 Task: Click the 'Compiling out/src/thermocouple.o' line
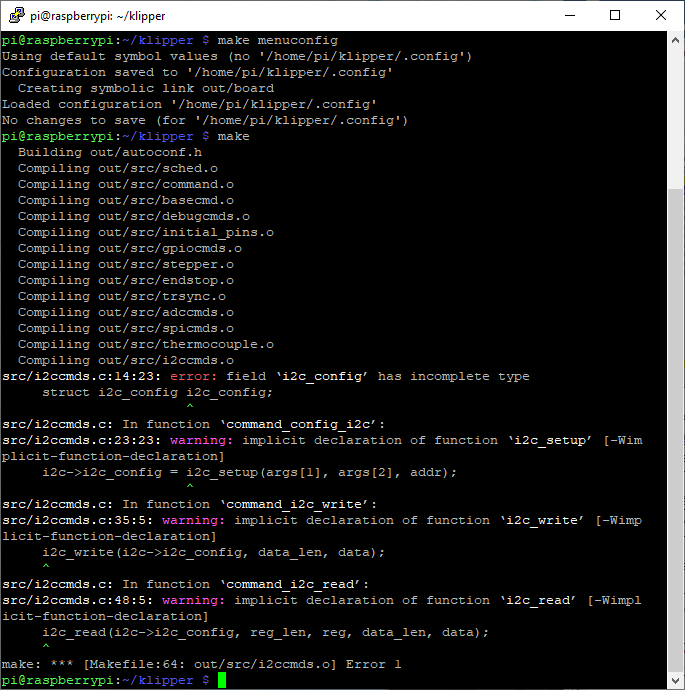(x=146, y=345)
